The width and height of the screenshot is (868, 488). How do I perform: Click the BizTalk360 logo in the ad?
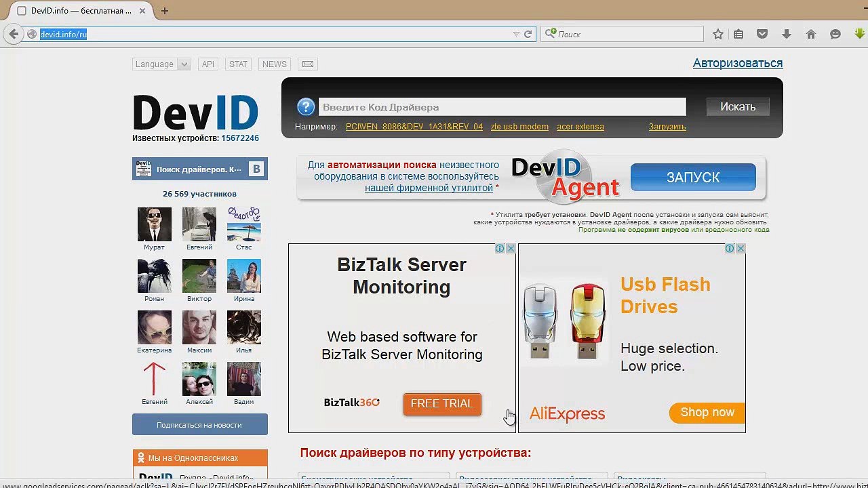click(351, 403)
